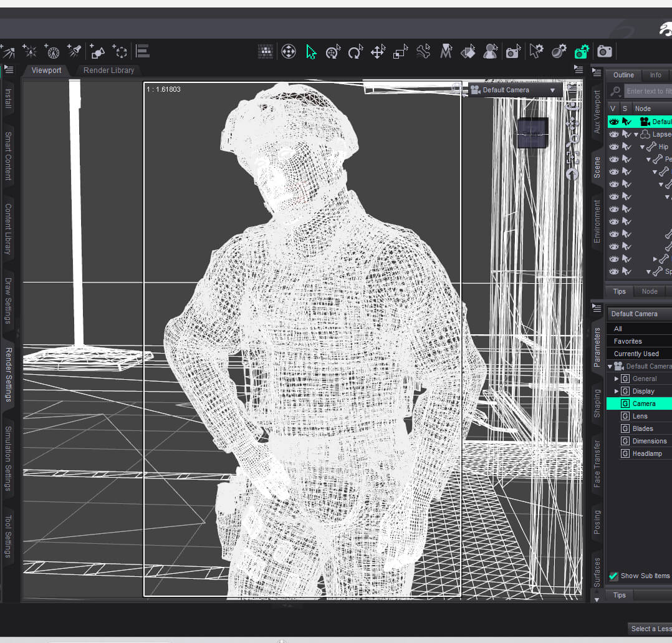Image resolution: width=672 pixels, height=643 pixels.
Task: Expand the General property group
Action: click(617, 379)
